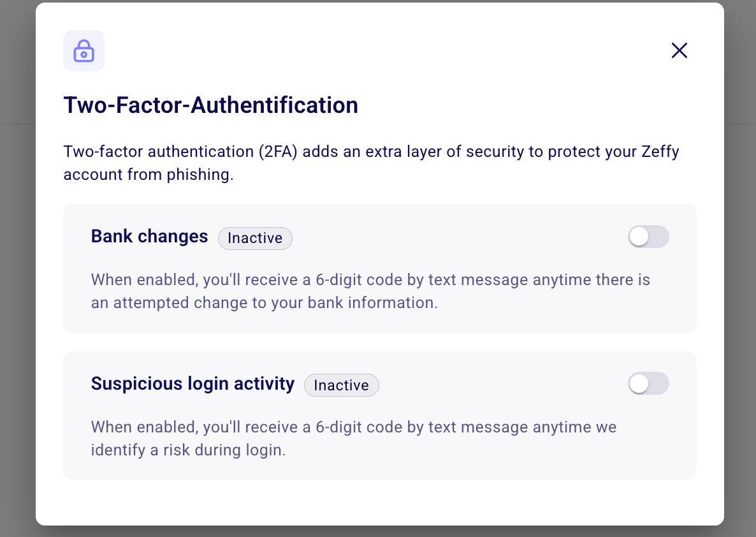The width and height of the screenshot is (756, 537).
Task: Click the Suspicious login activity card
Action: pos(380,415)
